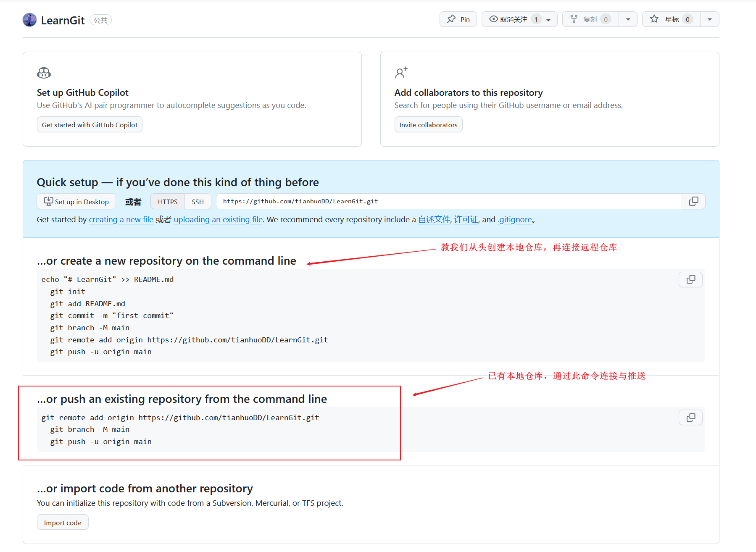
Task: Click Get started with GitHub Copilot
Action: (x=90, y=125)
